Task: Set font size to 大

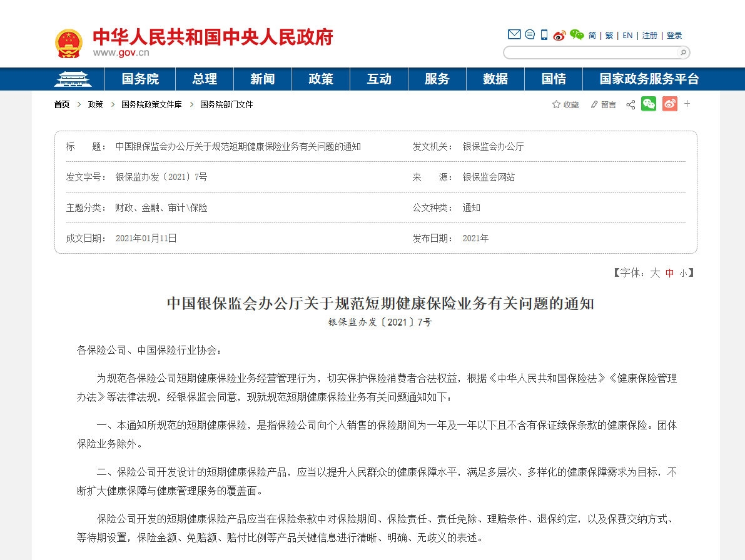Action: pyautogui.click(x=655, y=273)
